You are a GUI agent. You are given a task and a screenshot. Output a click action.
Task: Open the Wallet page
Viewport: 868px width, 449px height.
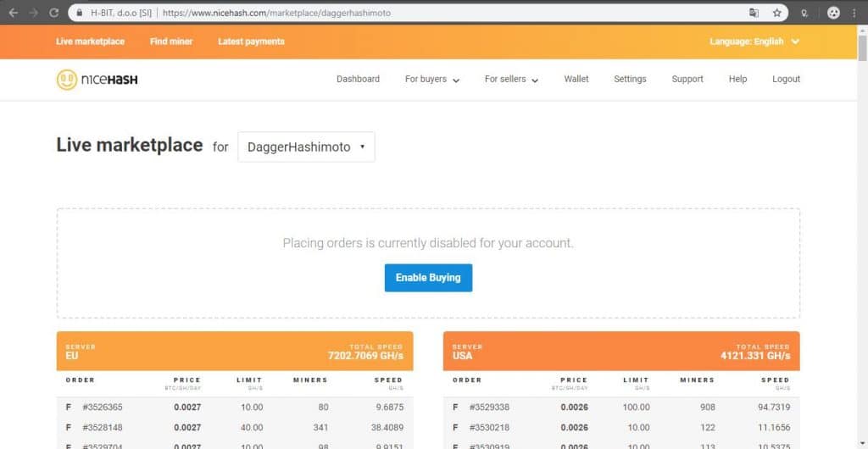click(x=576, y=79)
